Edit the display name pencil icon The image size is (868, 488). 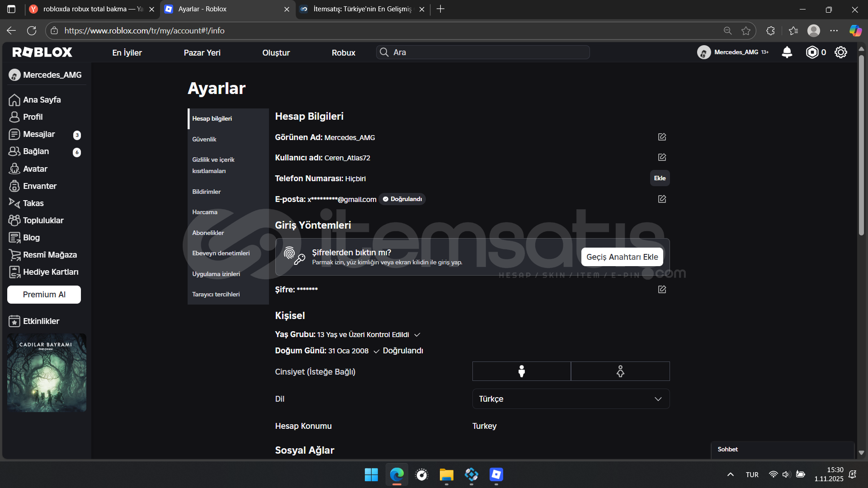tap(662, 137)
